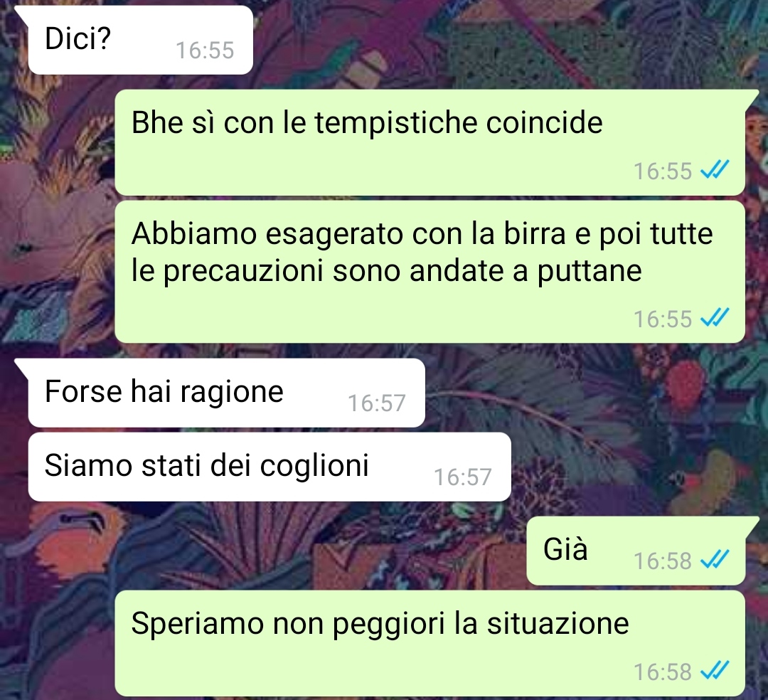This screenshot has width=768, height=700.
Task: Tap the 16:58 time next to "Già"
Action: [663, 561]
